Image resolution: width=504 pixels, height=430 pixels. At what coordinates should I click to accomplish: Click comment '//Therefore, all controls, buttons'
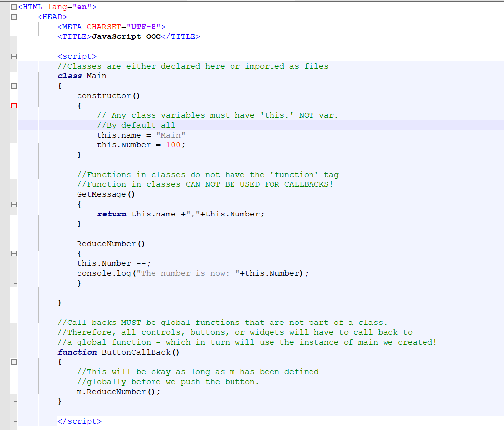click(x=143, y=333)
